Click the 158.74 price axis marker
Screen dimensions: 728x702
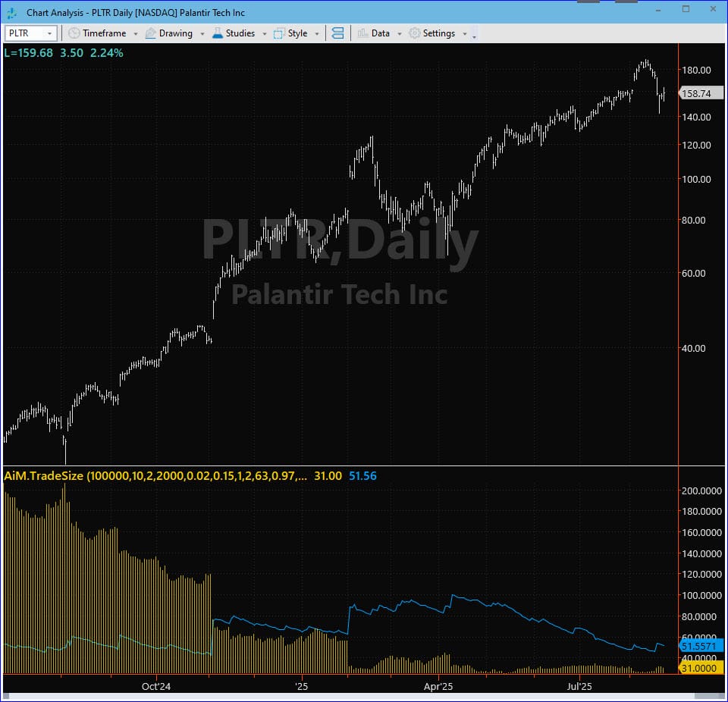pyautogui.click(x=701, y=93)
